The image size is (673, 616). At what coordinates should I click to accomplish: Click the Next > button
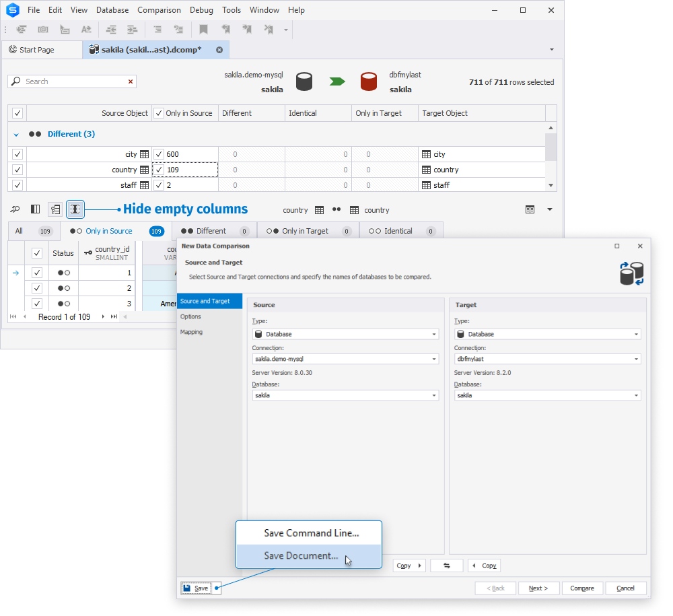[538, 588]
